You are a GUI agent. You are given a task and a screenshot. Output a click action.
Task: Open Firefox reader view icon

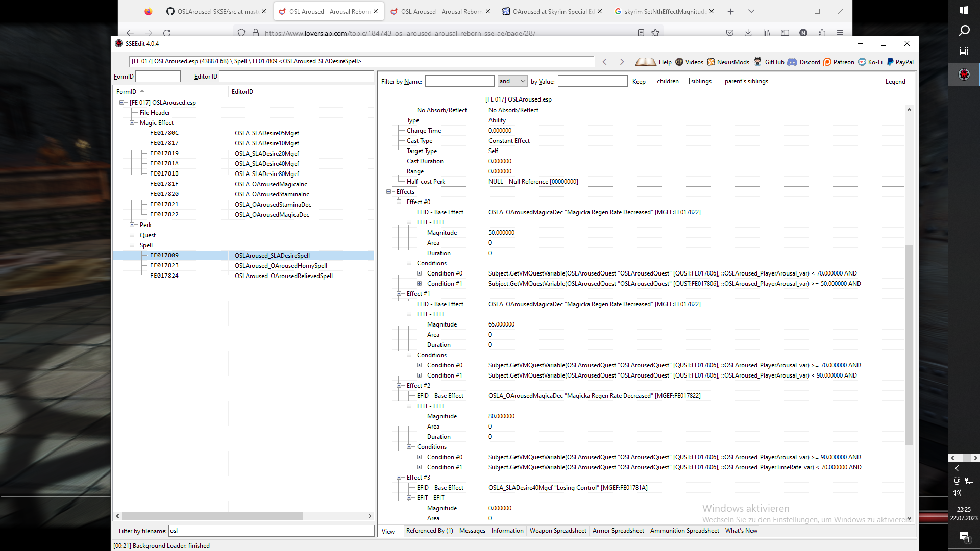[x=641, y=33]
